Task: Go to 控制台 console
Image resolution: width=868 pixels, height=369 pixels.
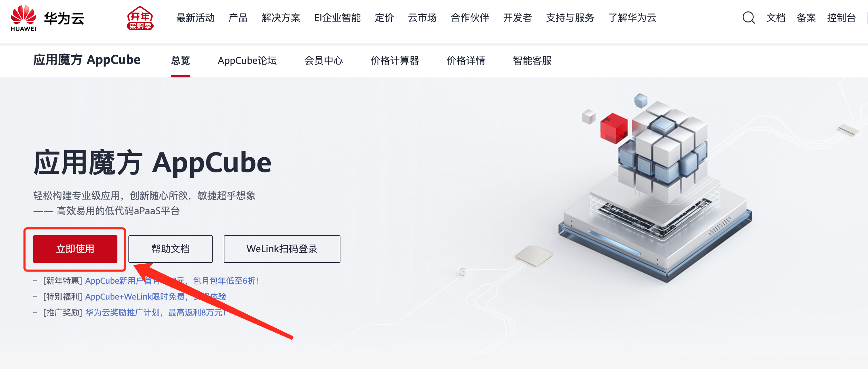Action: point(841,18)
